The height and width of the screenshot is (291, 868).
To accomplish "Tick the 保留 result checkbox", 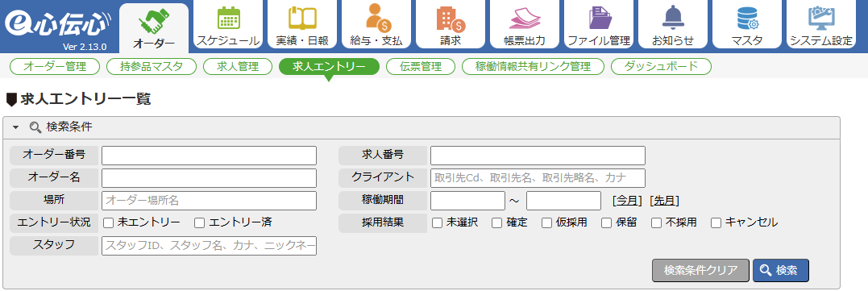I will tap(607, 223).
